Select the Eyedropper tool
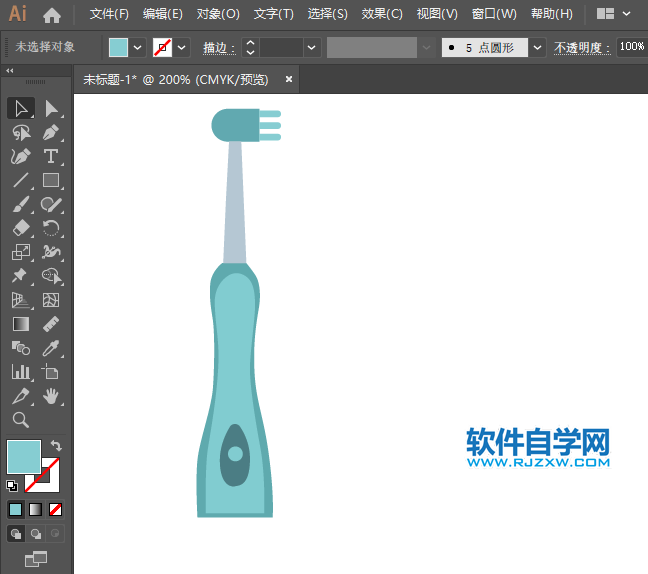 [x=51, y=348]
